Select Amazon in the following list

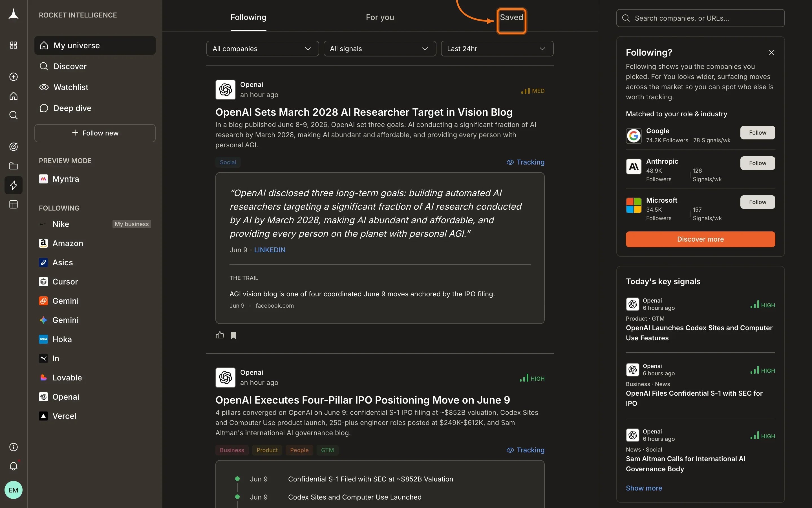(95, 243)
